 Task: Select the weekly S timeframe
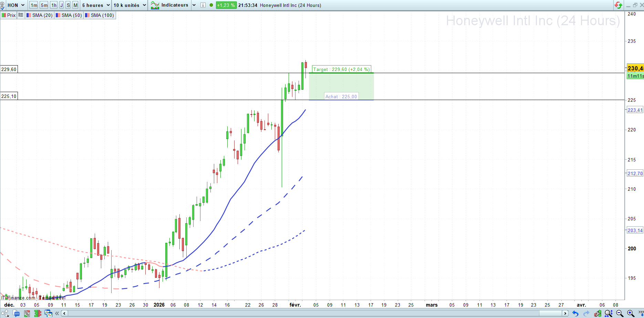click(68, 5)
